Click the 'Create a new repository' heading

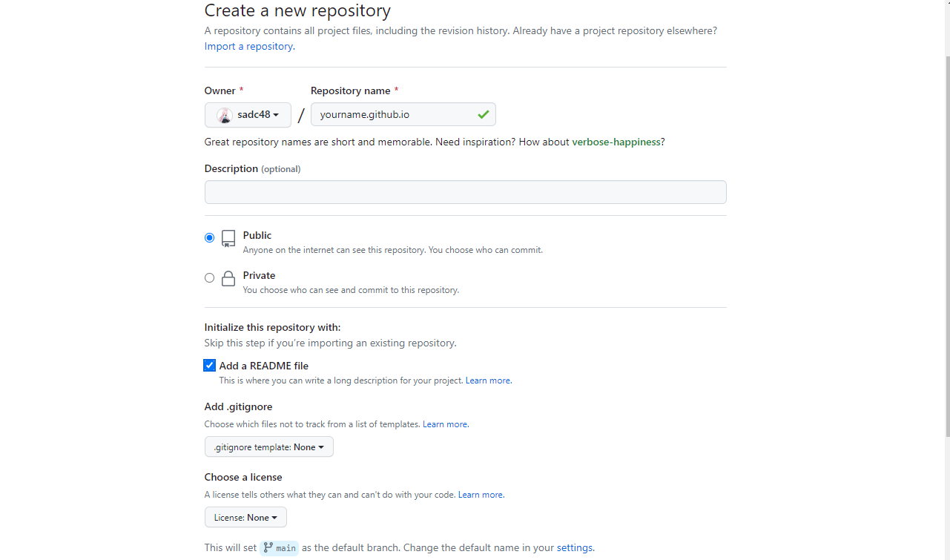pos(297,10)
